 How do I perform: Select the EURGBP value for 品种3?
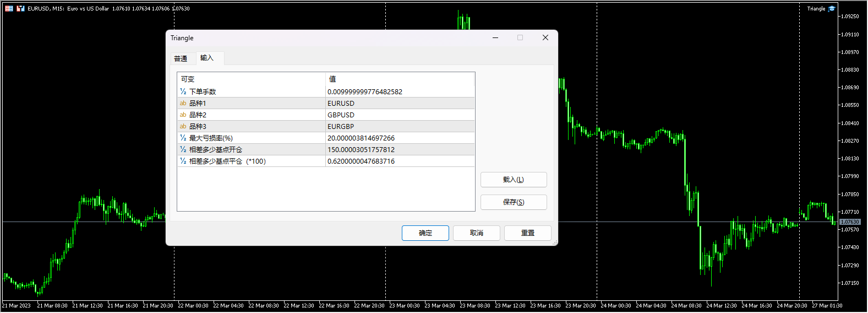399,126
